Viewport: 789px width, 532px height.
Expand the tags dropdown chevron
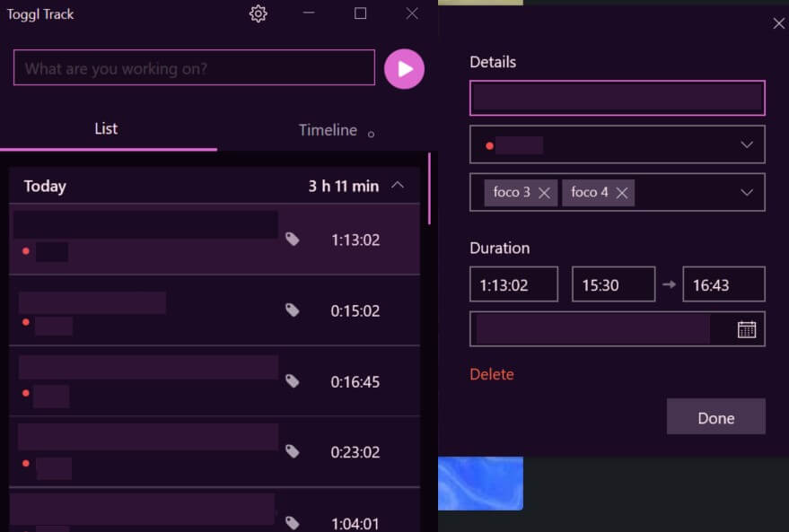747,192
